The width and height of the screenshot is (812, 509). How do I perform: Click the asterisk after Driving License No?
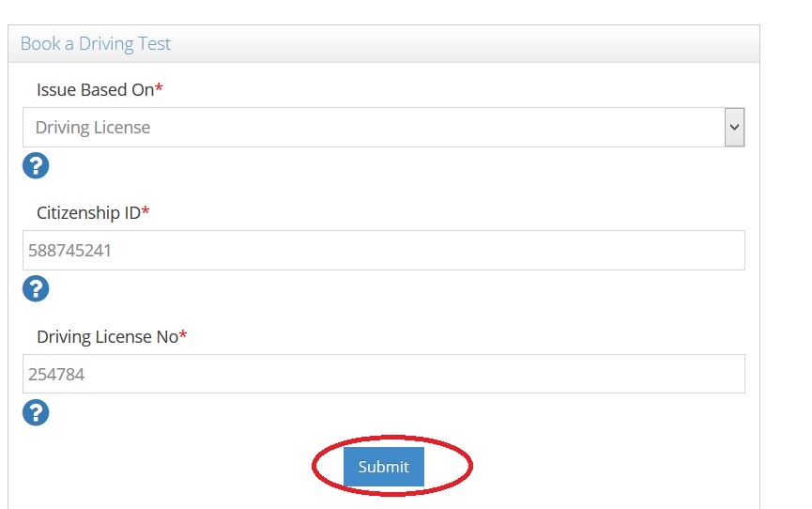tap(183, 336)
